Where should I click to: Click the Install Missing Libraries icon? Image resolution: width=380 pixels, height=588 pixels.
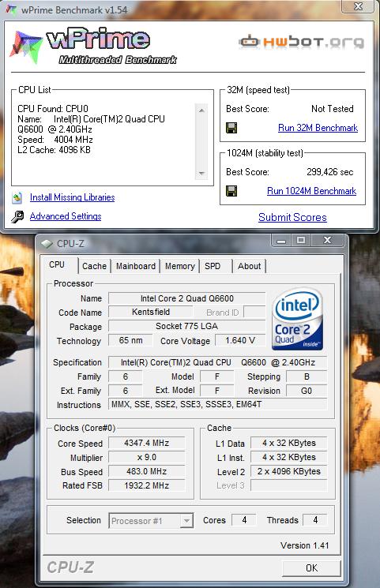click(17, 197)
